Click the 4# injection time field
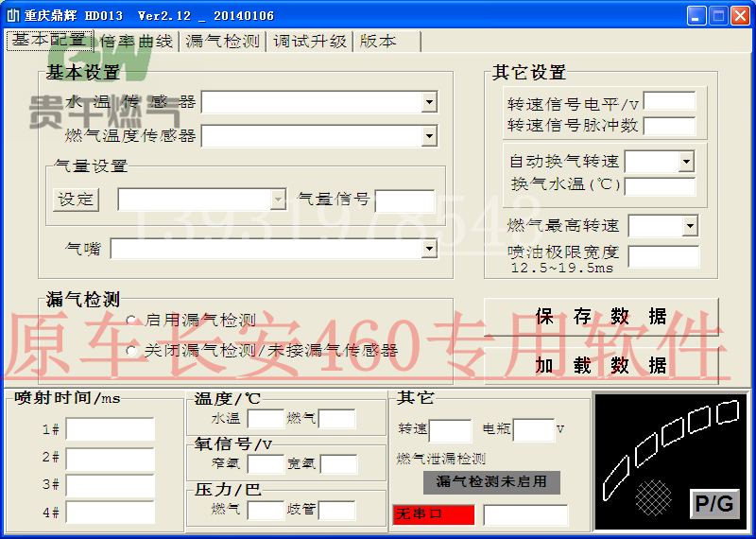 pyautogui.click(x=111, y=512)
